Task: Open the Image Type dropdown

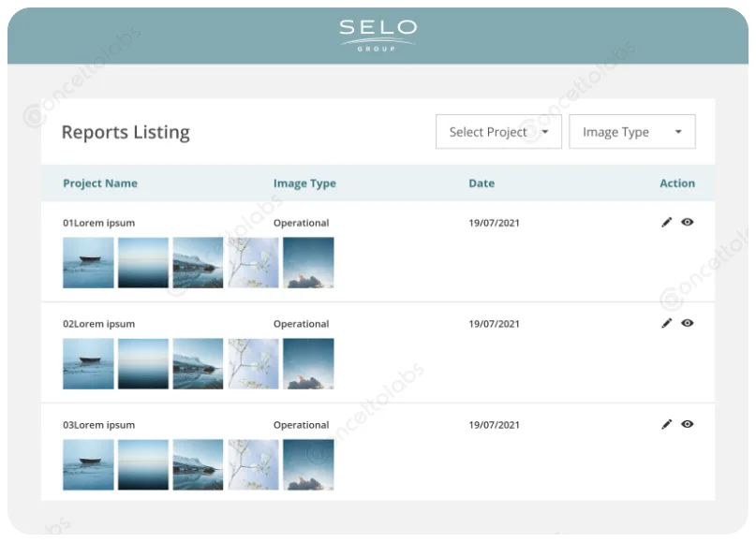Action: [x=631, y=132]
